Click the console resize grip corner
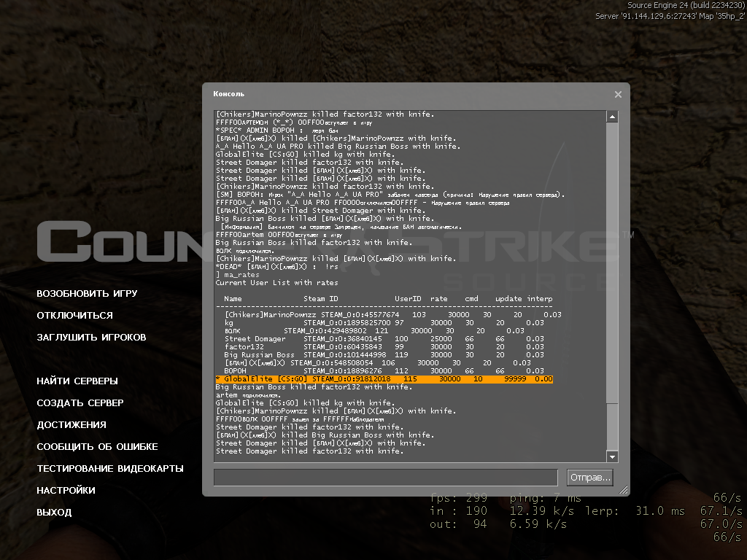 623,489
